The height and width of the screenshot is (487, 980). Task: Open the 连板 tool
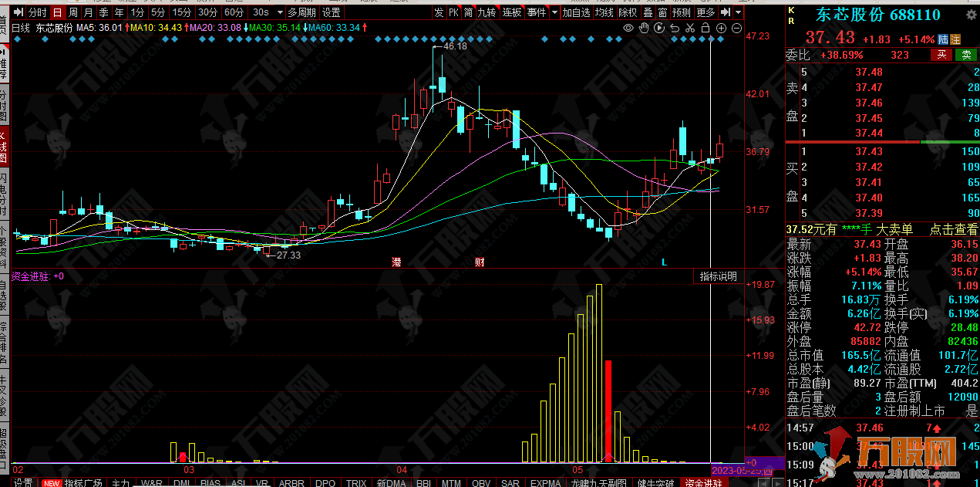click(x=511, y=12)
